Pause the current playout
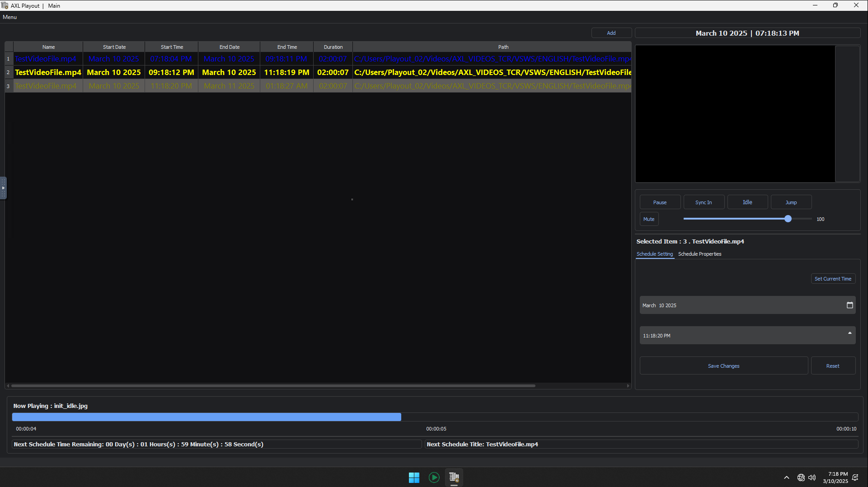This screenshot has width=868, height=487. pyautogui.click(x=660, y=202)
